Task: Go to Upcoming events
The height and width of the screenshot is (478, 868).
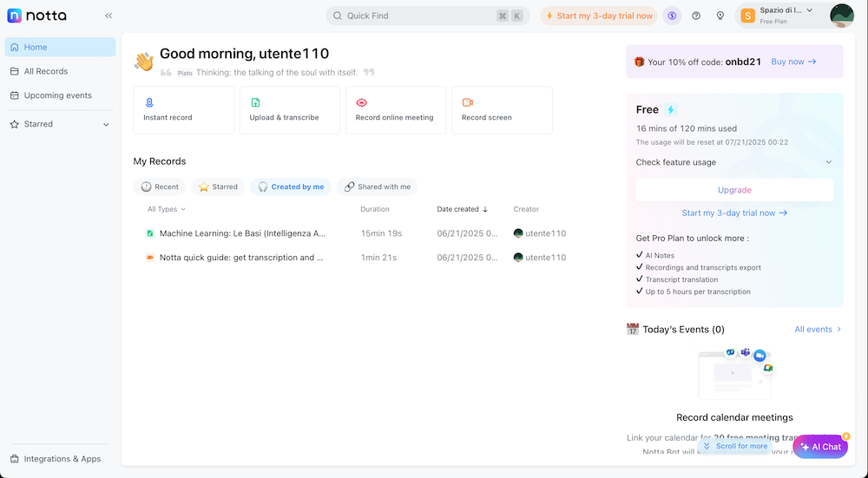Action: pyautogui.click(x=61, y=95)
